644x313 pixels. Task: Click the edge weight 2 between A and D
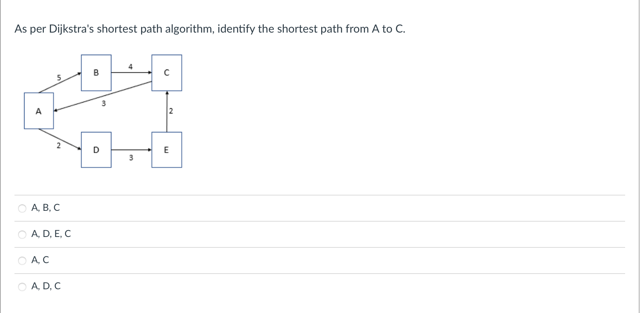(x=59, y=146)
